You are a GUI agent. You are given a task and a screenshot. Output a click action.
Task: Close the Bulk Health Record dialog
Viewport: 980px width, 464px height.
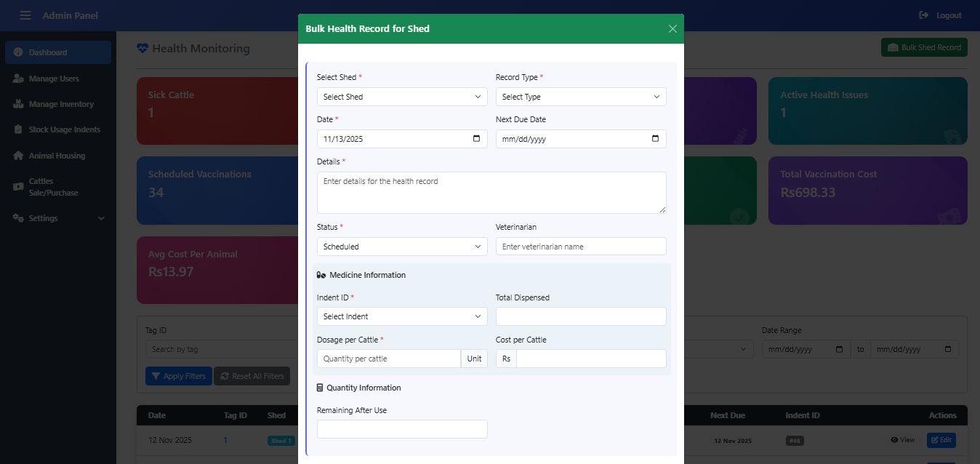pyautogui.click(x=672, y=29)
